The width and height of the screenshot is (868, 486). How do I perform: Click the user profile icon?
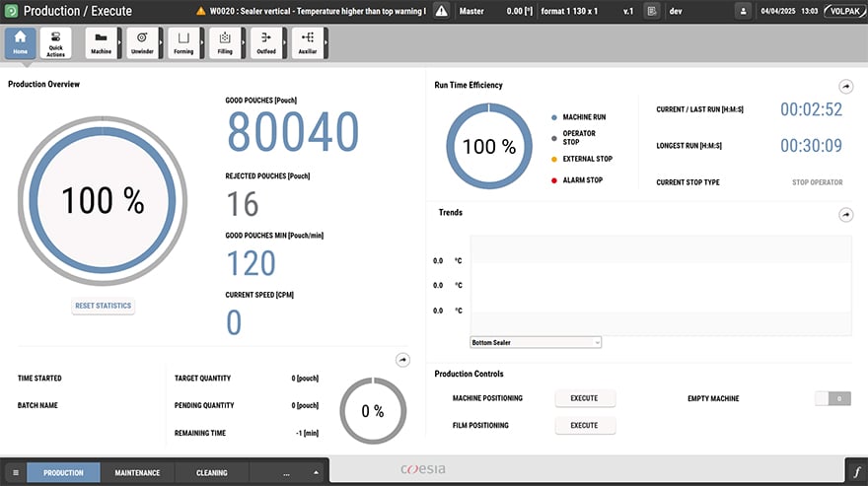(743, 11)
